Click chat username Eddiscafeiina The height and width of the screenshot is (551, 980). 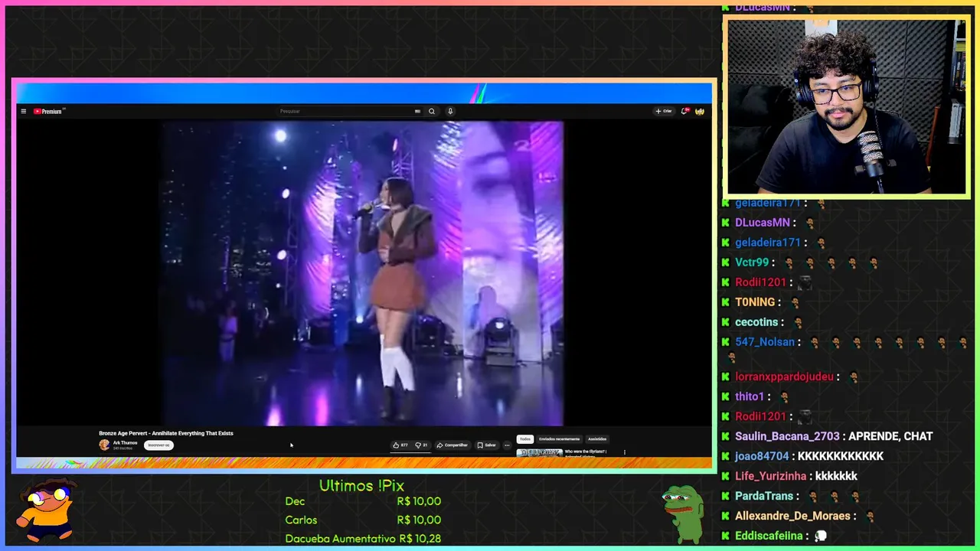[769, 536]
